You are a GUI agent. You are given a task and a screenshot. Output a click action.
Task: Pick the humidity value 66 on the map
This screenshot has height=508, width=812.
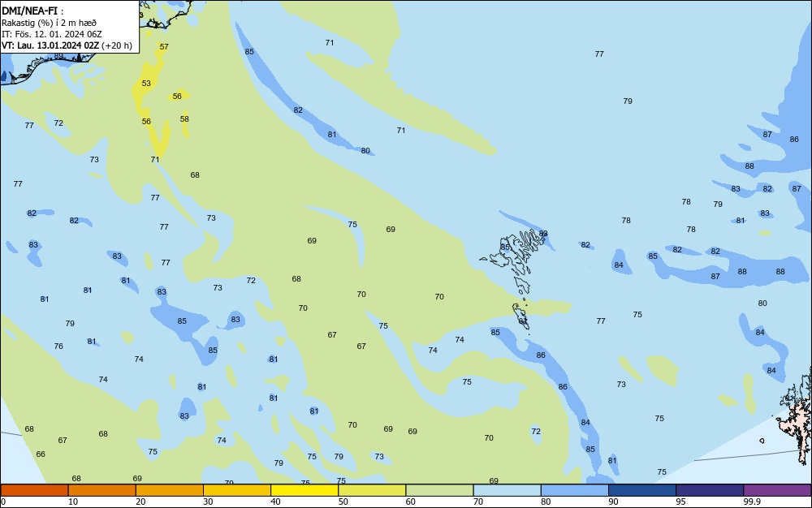point(41,454)
